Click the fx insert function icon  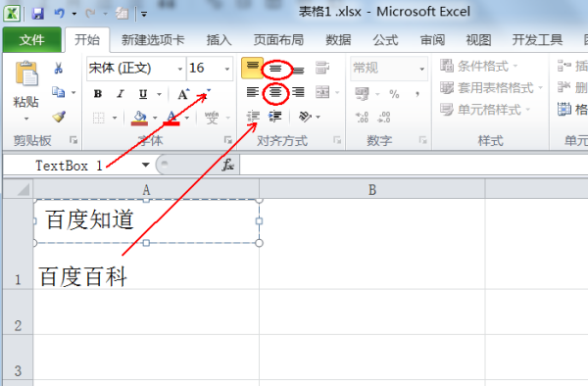click(228, 165)
